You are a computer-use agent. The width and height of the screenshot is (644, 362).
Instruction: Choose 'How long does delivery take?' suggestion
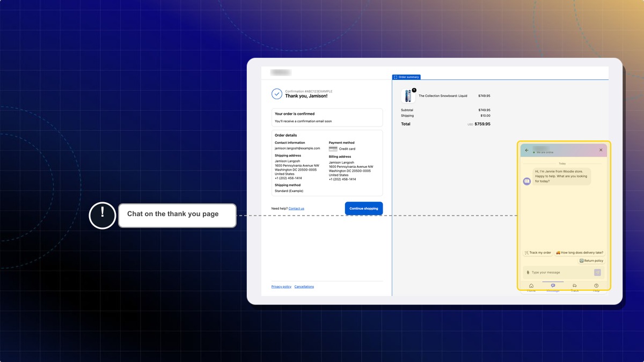tap(580, 253)
